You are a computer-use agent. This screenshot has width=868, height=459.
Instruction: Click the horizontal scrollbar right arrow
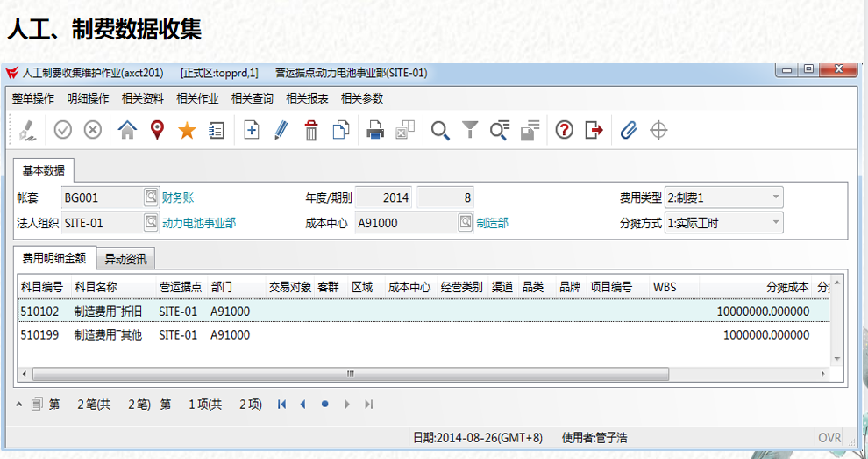pos(823,374)
